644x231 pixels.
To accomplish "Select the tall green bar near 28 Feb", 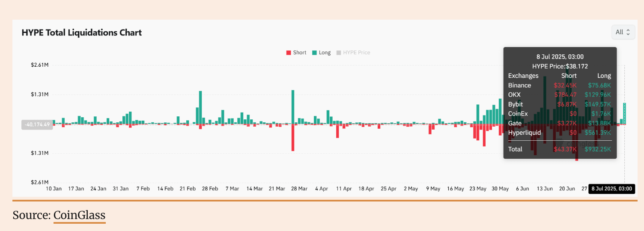I will coord(200,107).
